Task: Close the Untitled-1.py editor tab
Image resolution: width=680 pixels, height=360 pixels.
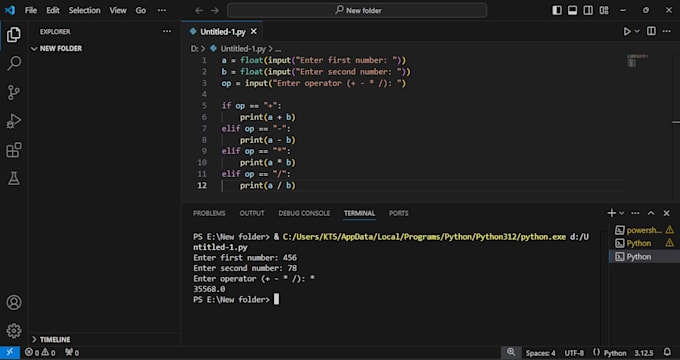Action: [x=254, y=32]
